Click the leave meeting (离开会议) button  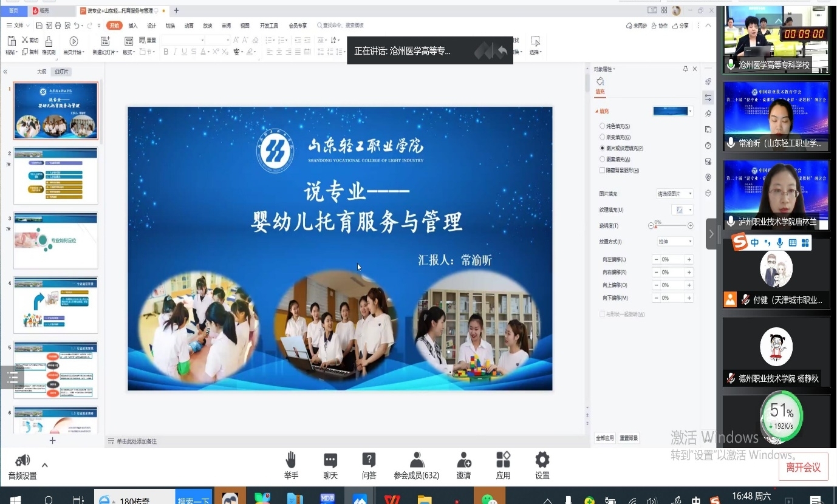tap(803, 468)
